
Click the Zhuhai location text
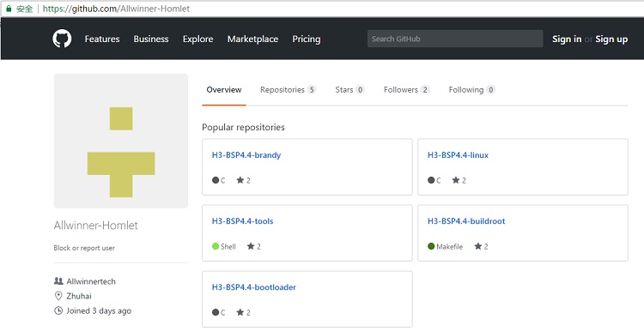point(79,296)
